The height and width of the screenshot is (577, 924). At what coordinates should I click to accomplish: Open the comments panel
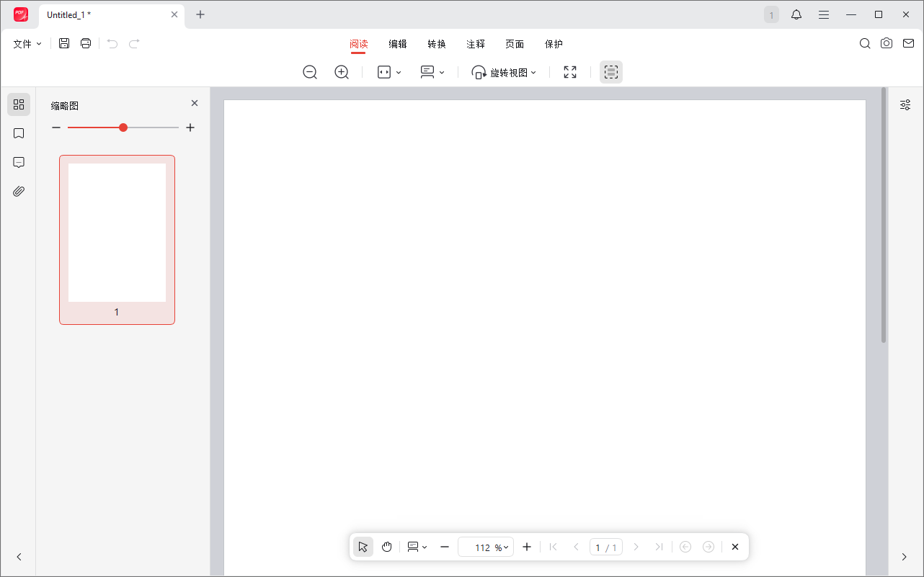point(19,162)
